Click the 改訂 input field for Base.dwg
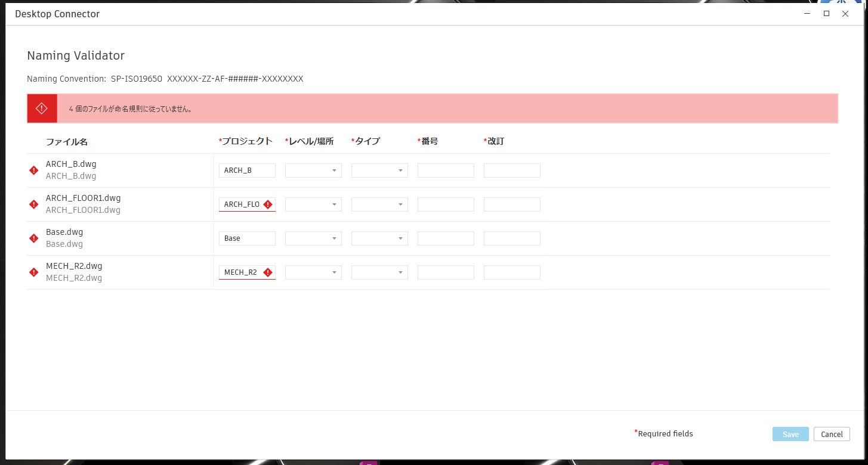Image resolution: width=868 pixels, height=465 pixels. pos(511,238)
